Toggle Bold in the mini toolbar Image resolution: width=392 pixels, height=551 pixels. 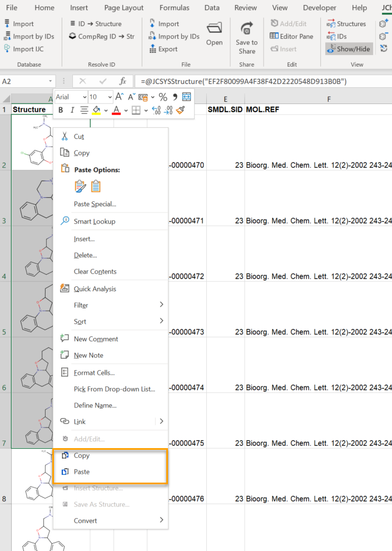pos(61,110)
